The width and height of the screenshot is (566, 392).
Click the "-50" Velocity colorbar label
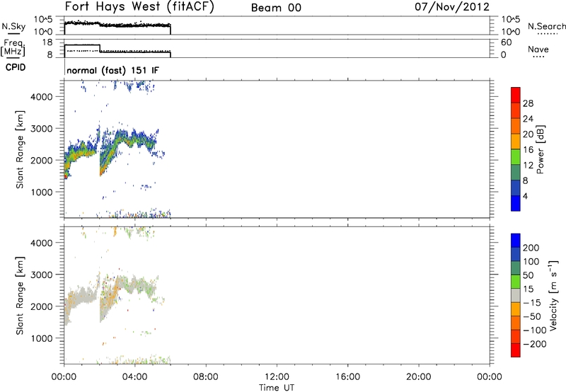click(x=532, y=316)
